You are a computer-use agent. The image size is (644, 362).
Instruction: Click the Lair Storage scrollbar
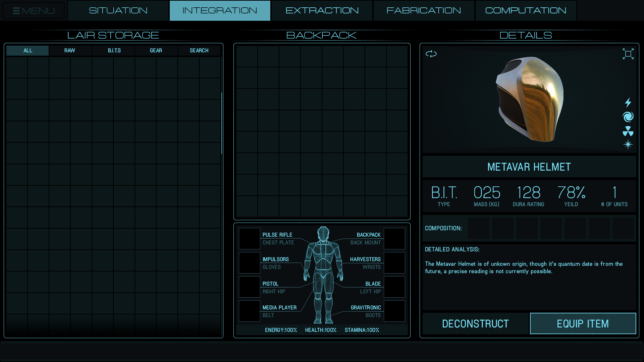[222, 123]
